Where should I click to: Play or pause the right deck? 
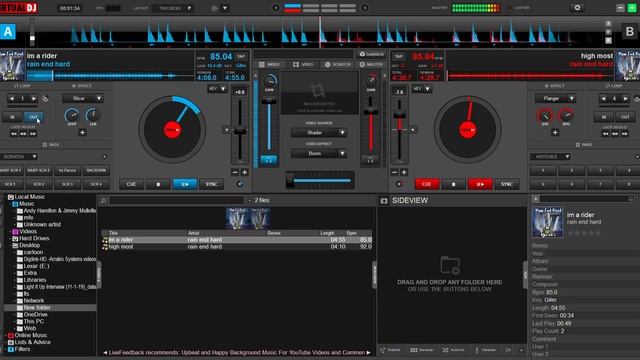click(x=480, y=184)
